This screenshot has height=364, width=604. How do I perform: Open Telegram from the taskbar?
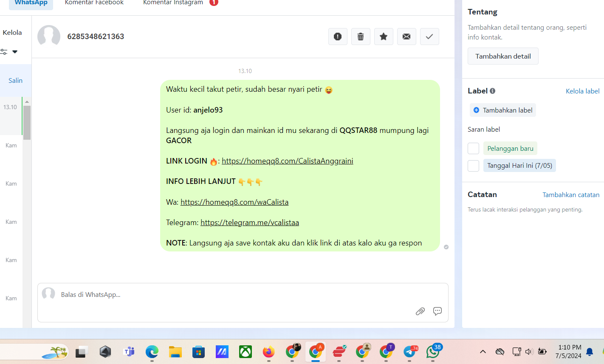point(410,352)
